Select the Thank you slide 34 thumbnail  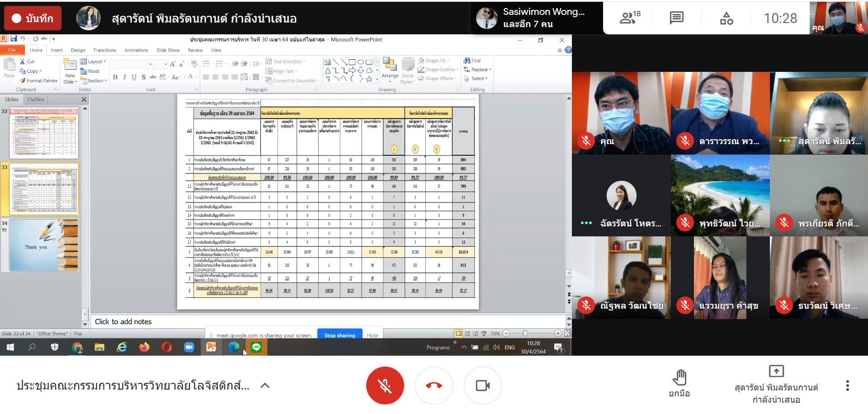[x=44, y=245]
